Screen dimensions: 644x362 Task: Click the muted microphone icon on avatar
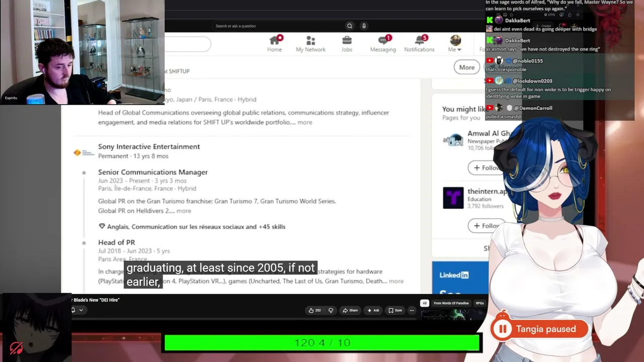pos(16,348)
